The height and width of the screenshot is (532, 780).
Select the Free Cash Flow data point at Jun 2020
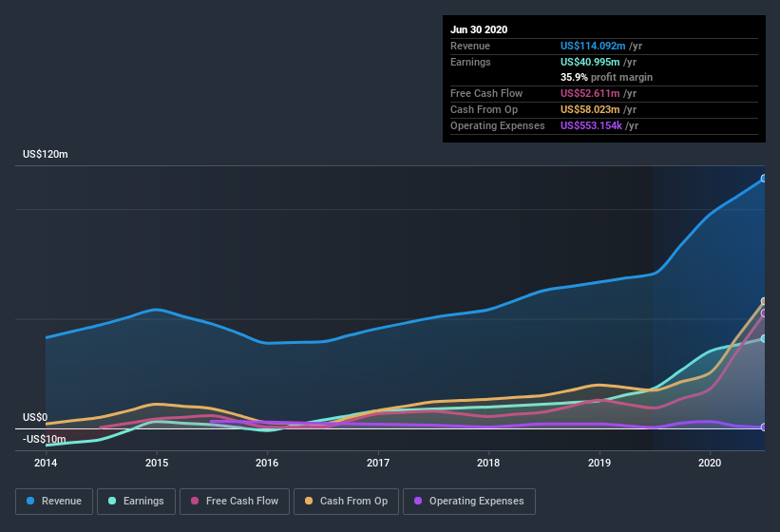[764, 313]
